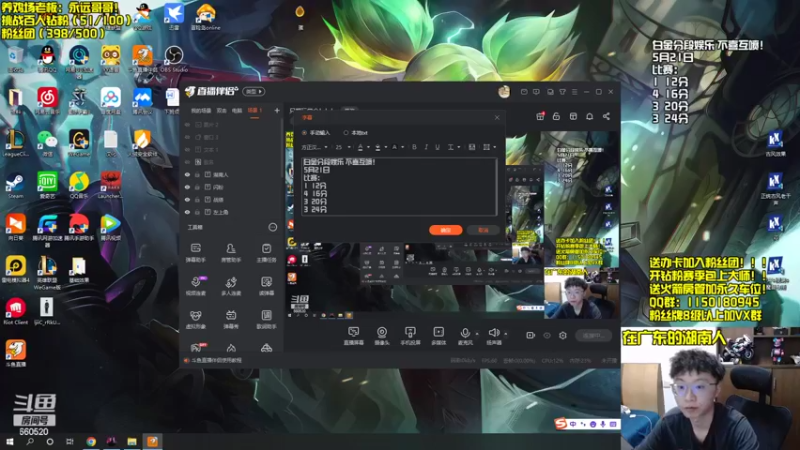Show the hidden 窗口3 source
800x450 pixels.
[x=187, y=137]
